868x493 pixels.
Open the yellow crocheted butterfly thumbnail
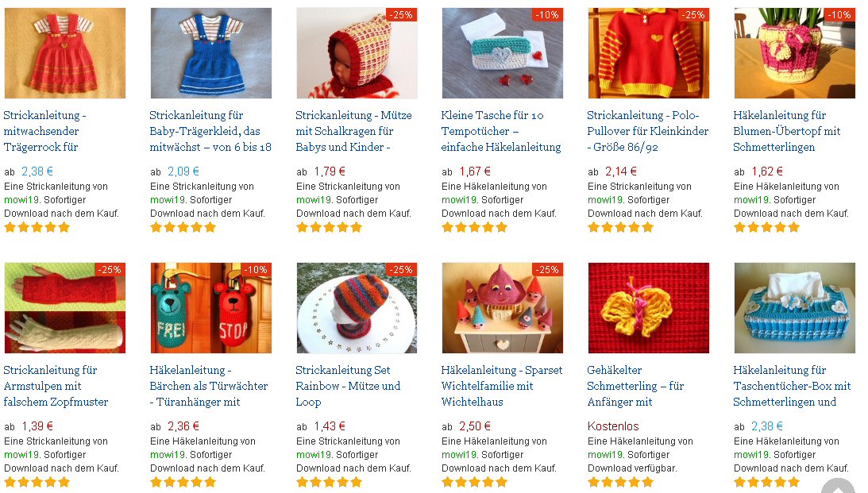(x=648, y=308)
